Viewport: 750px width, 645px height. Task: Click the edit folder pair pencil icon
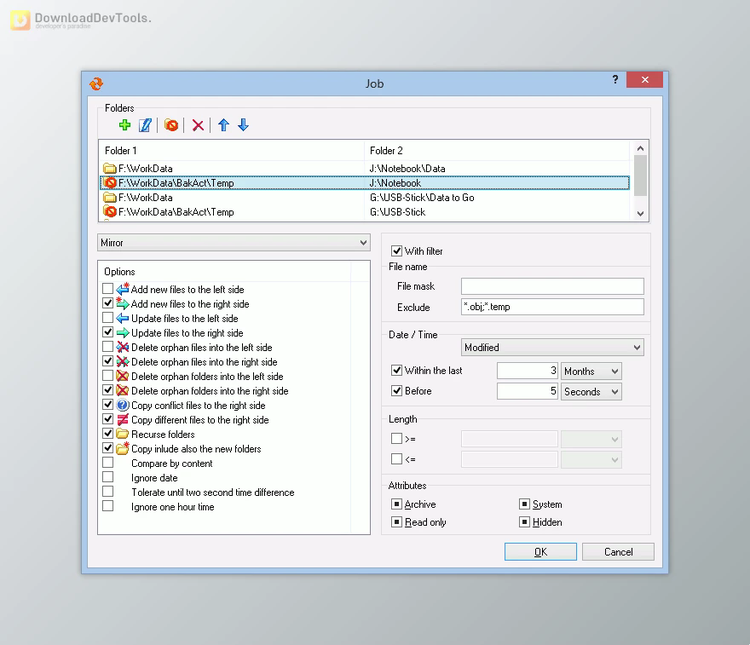pyautogui.click(x=145, y=125)
